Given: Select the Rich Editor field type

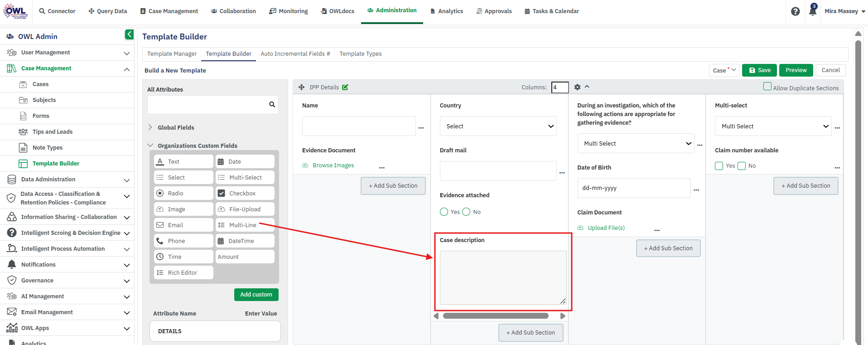Looking at the screenshot, I should click(183, 272).
